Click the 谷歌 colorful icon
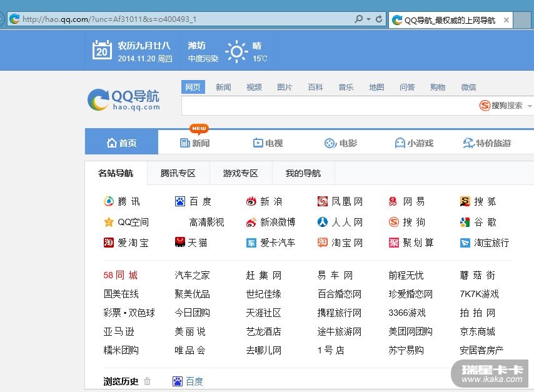 [x=465, y=222]
